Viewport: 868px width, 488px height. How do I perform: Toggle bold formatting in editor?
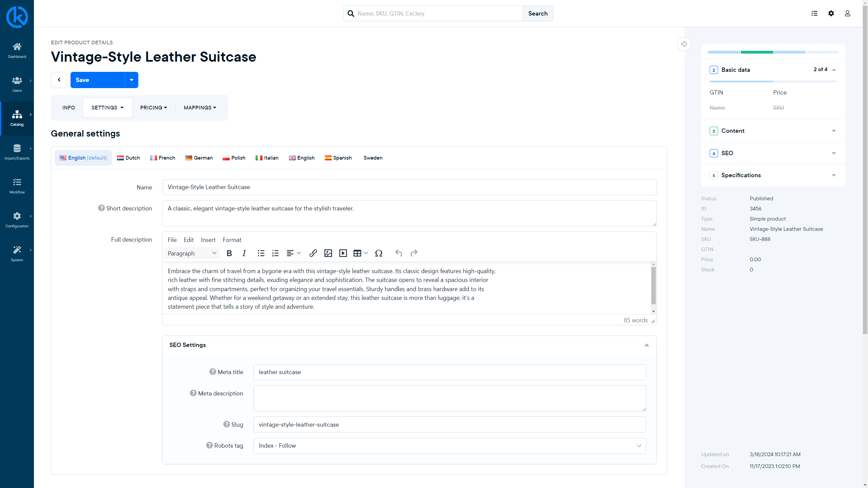pos(229,253)
